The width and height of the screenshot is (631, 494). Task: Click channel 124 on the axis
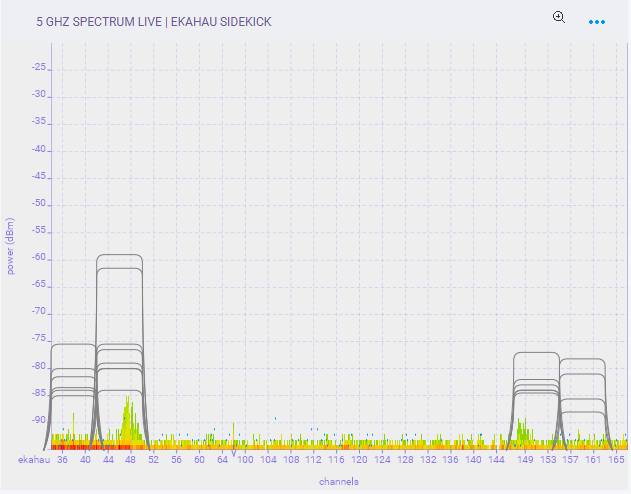382,459
